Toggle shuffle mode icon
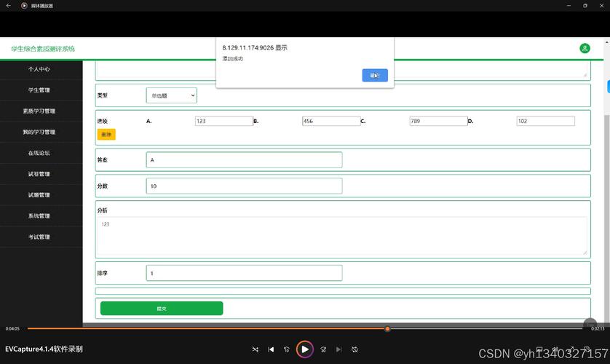Screen dimensions: 610x364 point(255,349)
